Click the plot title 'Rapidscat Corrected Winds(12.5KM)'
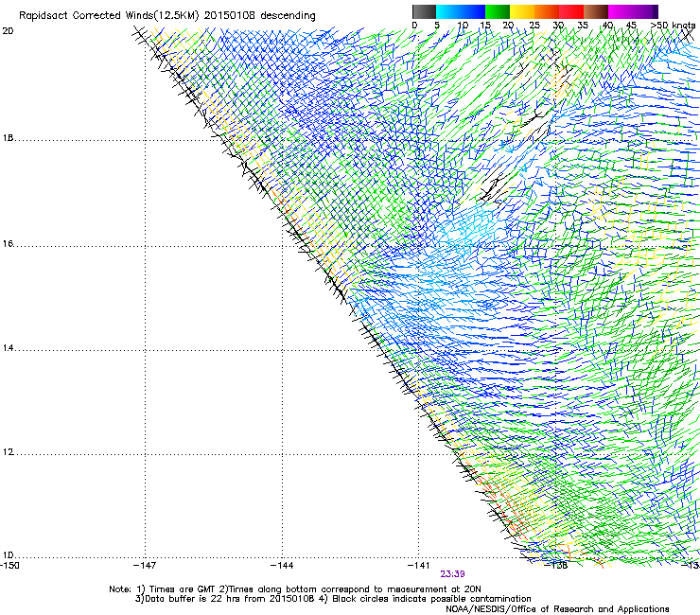 click(109, 16)
